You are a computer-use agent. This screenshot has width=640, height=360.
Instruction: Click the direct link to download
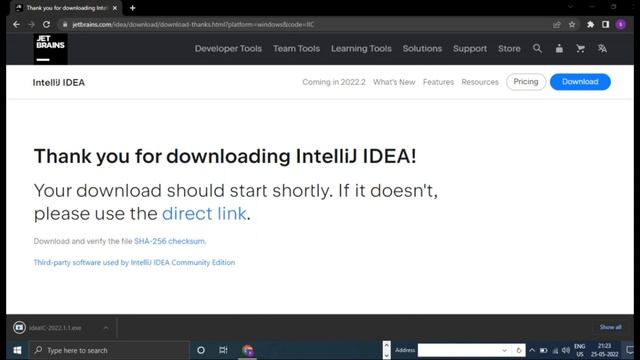click(204, 213)
